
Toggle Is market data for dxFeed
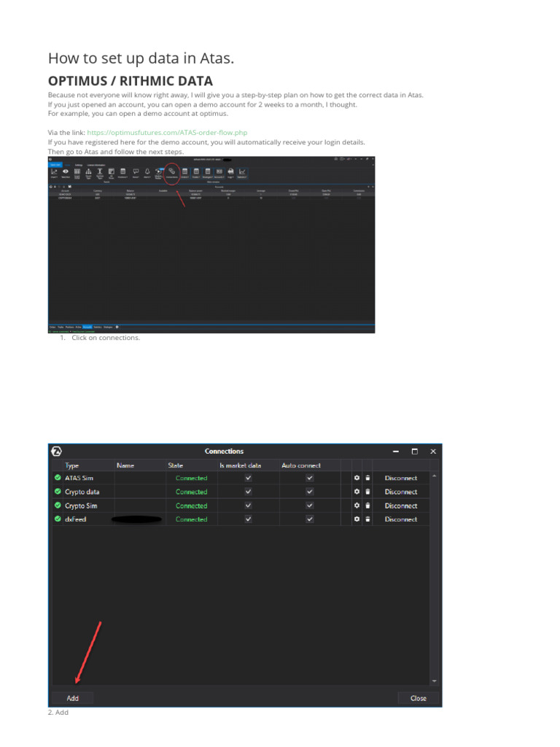pyautogui.click(x=248, y=519)
